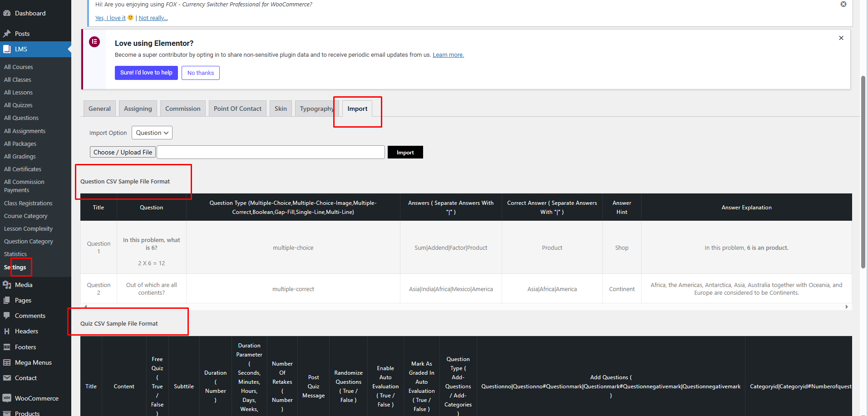Click the LMS book icon
Viewport: 868px width, 416px height.
pyautogui.click(x=7, y=49)
